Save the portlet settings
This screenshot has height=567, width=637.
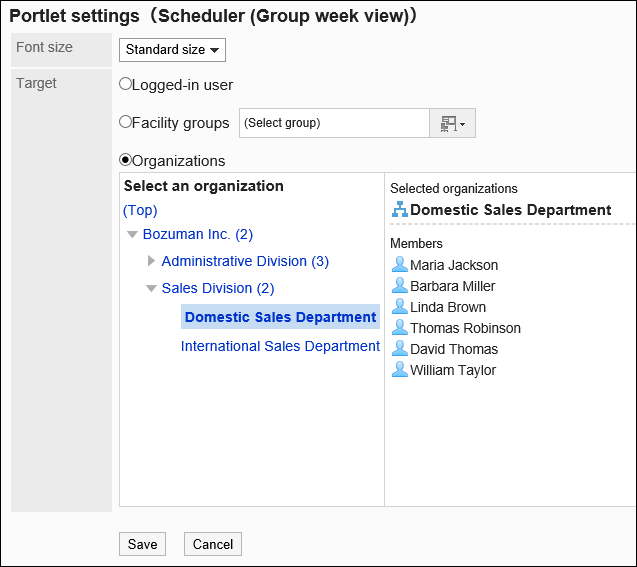(143, 544)
